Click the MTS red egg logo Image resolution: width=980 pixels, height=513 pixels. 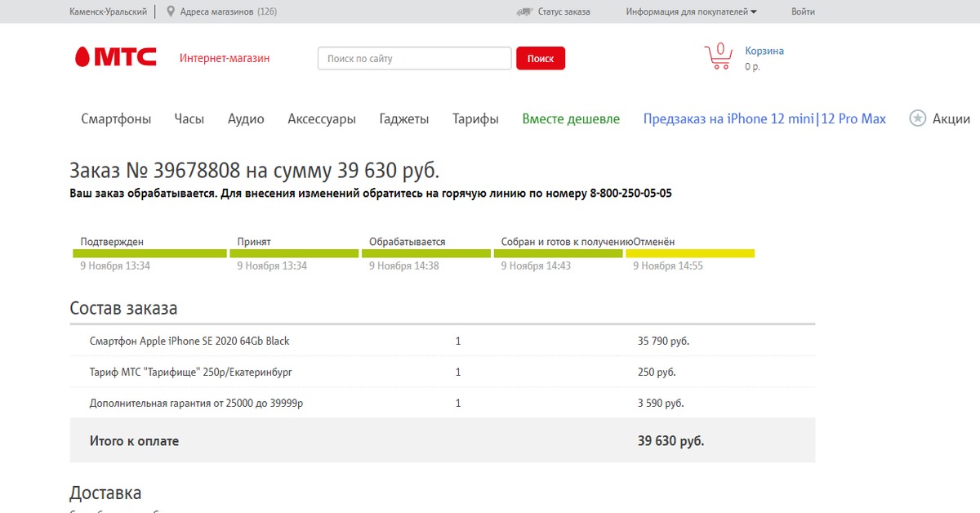(82, 57)
